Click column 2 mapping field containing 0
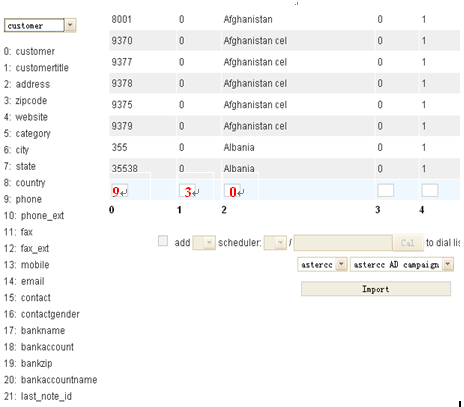The height and width of the screenshot is (407, 464). click(x=232, y=191)
